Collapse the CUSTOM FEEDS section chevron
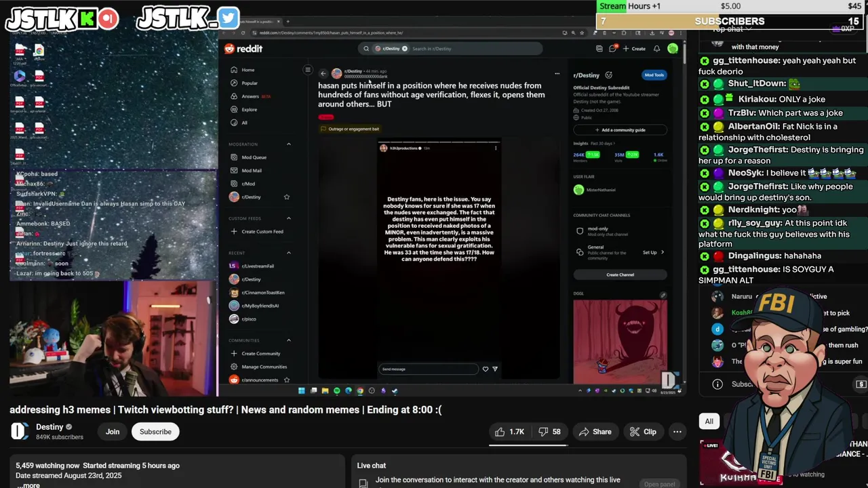The height and width of the screenshot is (488, 868). point(288,218)
